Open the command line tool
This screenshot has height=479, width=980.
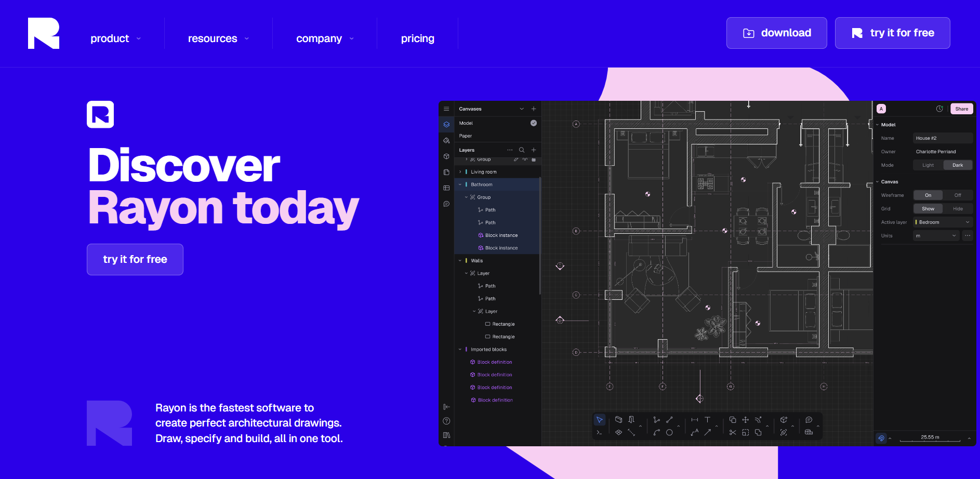tap(599, 432)
